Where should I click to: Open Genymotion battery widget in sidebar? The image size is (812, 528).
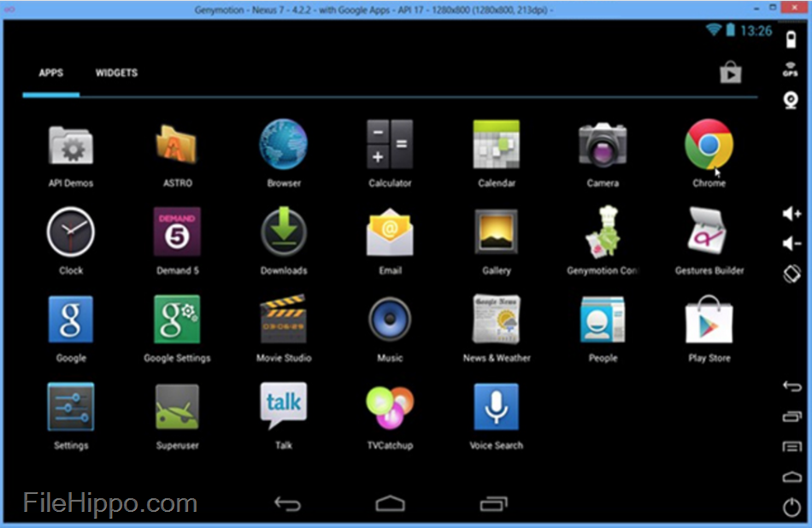[791, 40]
